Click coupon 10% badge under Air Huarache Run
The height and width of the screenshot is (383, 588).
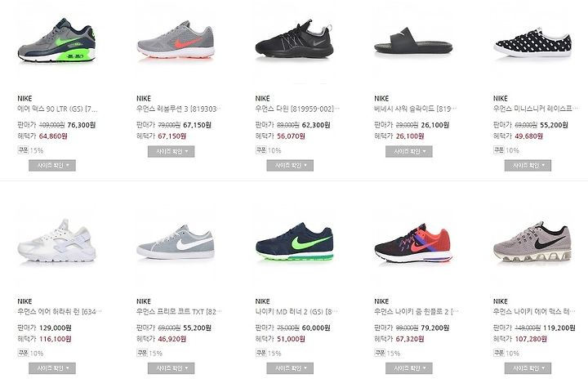(30, 353)
